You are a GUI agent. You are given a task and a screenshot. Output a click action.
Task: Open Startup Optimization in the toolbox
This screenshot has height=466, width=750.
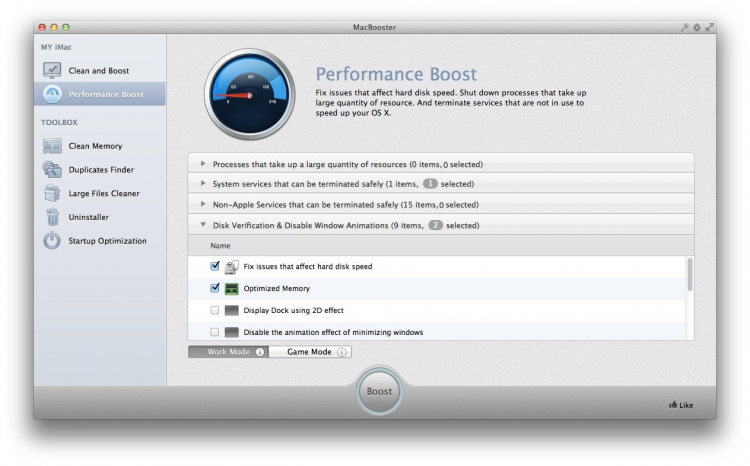99,241
